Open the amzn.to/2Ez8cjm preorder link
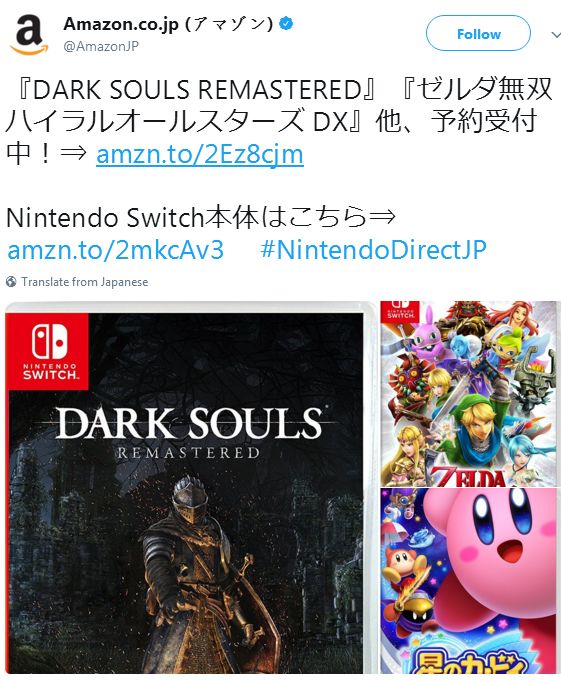The image size is (561, 681). (x=200, y=154)
